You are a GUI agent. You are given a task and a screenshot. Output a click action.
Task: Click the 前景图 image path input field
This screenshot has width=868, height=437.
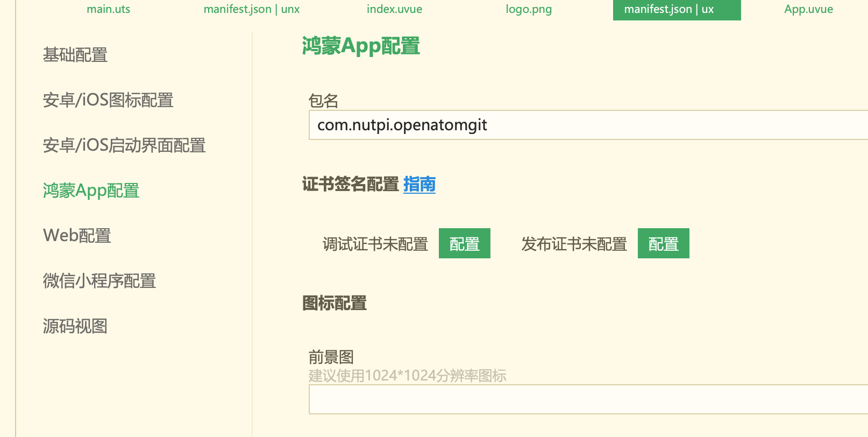[x=586, y=399]
